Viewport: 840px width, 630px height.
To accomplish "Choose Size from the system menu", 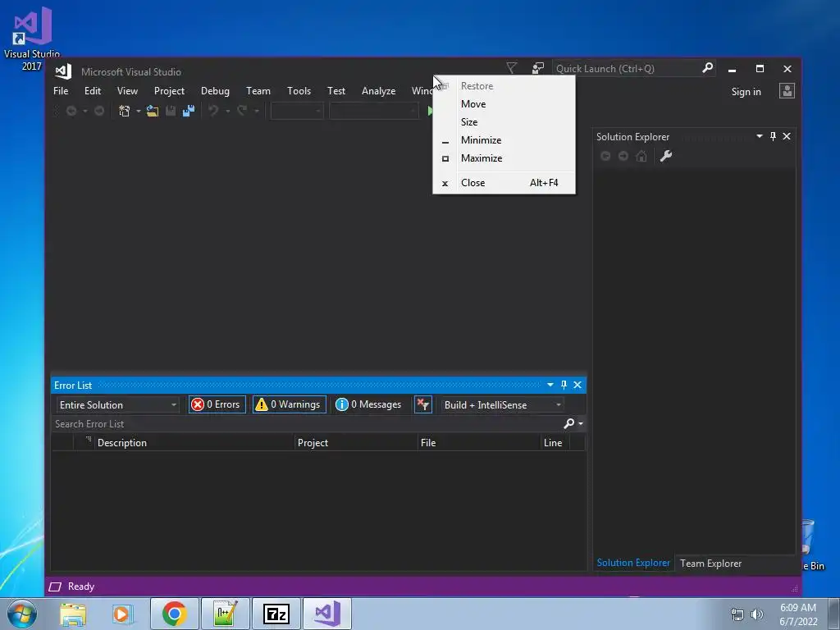I will tap(504, 122).
